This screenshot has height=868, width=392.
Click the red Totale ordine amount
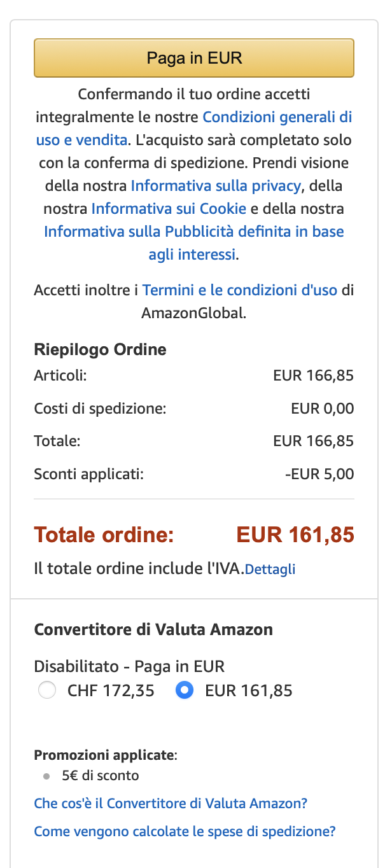pos(295,535)
